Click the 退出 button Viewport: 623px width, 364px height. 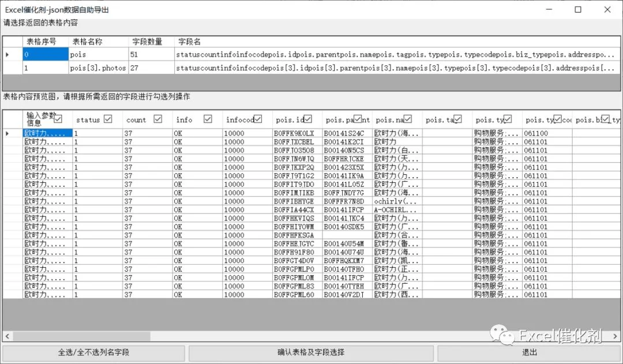point(529,352)
